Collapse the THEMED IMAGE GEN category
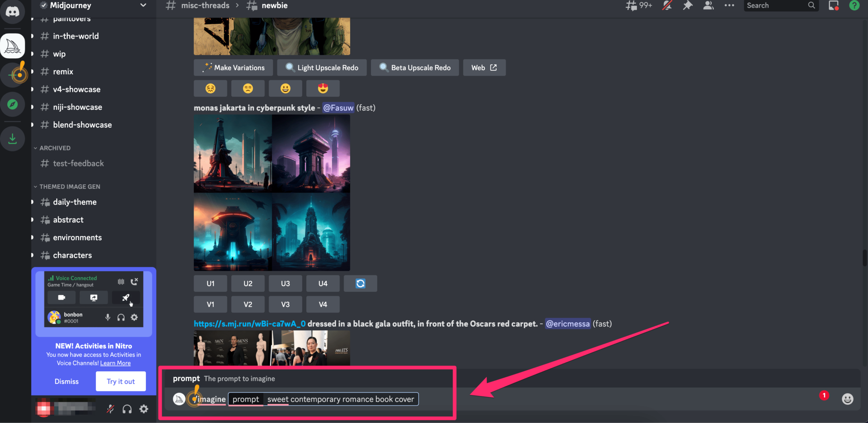 (70, 187)
